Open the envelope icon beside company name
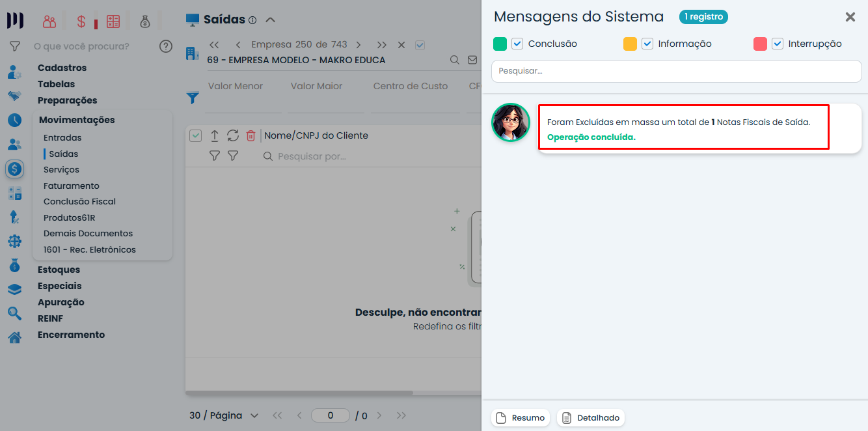The height and width of the screenshot is (431, 868). pos(472,60)
